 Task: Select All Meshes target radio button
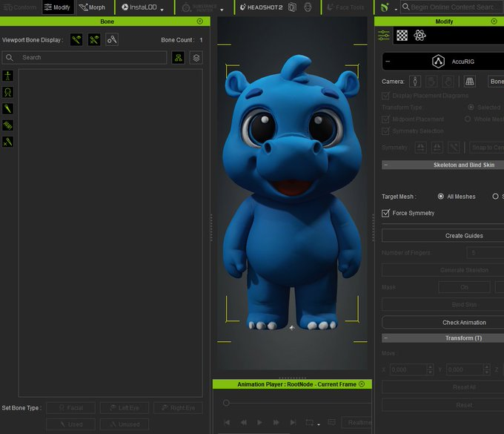pos(441,197)
